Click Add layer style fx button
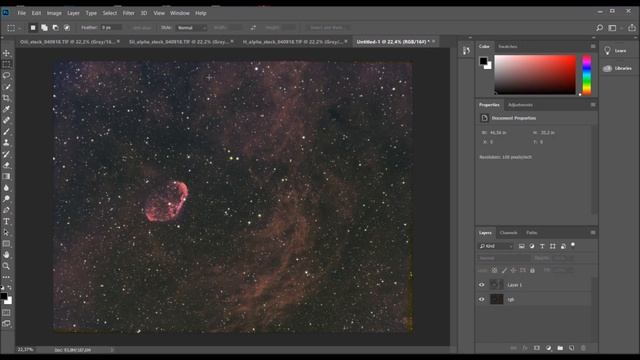Screen dimensions: 640x360 (x=525, y=348)
